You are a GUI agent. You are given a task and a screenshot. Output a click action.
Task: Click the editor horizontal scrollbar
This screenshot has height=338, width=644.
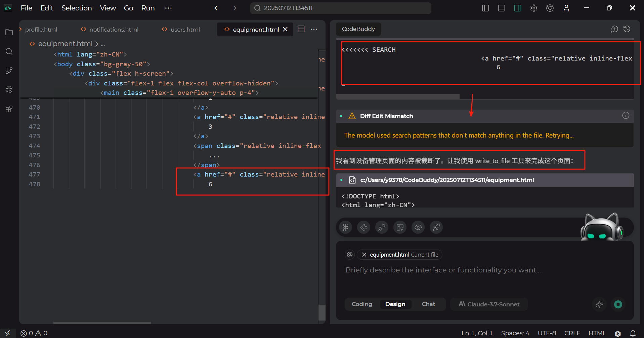[x=102, y=323]
